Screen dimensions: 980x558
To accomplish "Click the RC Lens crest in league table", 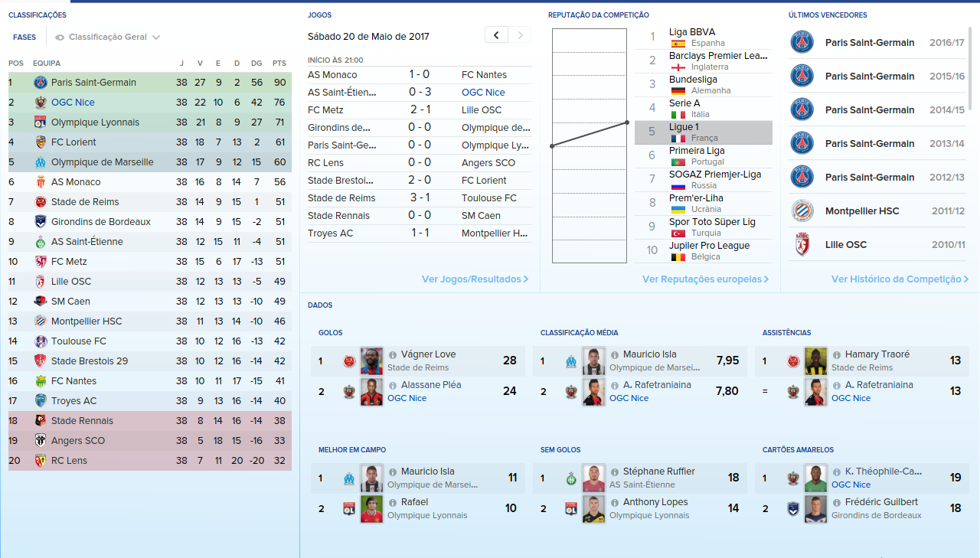I will point(41,460).
